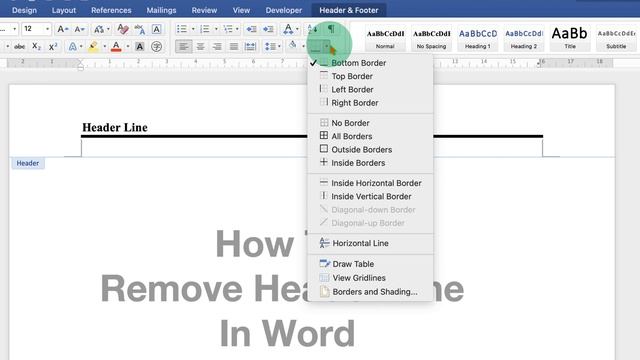This screenshot has width=640, height=360.
Task: Align text right
Action: (x=217, y=47)
